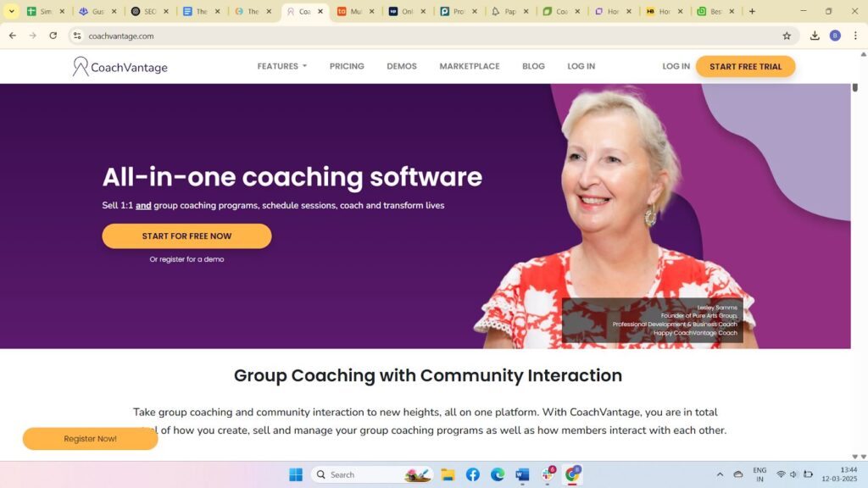Screen dimensions: 868x488
Task: Click START FOR FREE NOW
Action: point(186,236)
